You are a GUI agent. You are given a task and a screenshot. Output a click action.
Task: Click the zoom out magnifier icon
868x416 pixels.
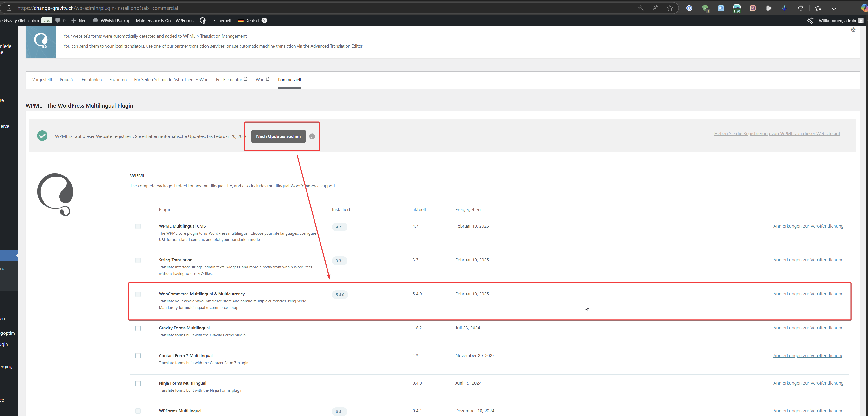coord(641,8)
